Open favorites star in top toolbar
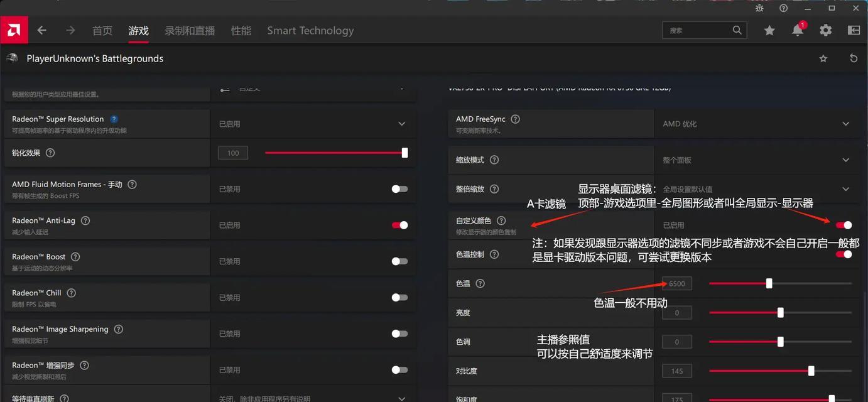The height and width of the screenshot is (402, 868). point(769,30)
